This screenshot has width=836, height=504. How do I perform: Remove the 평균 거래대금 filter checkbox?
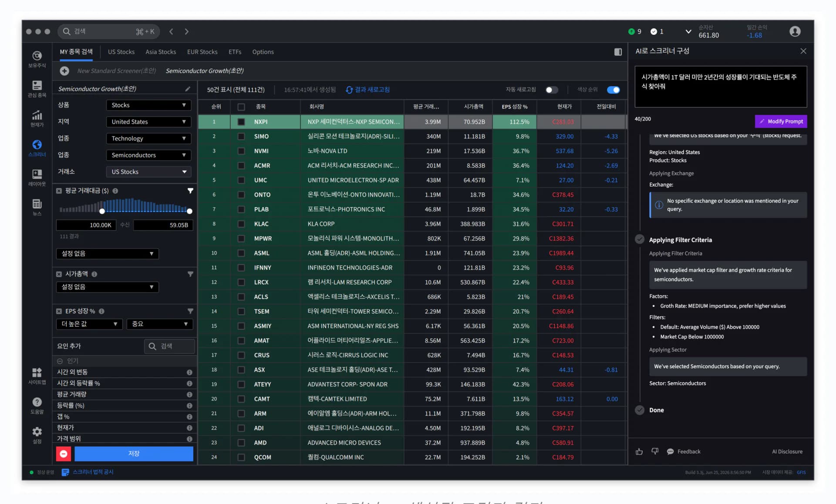tap(59, 191)
